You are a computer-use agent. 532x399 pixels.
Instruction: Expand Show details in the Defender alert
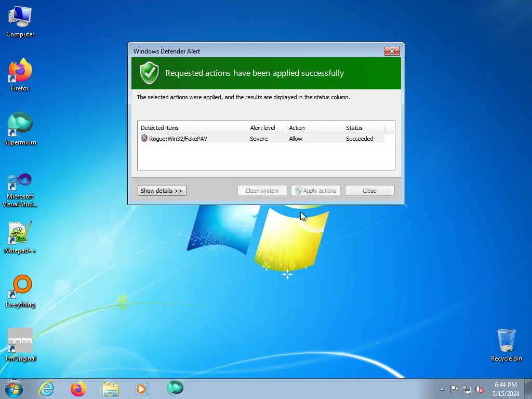coord(162,190)
